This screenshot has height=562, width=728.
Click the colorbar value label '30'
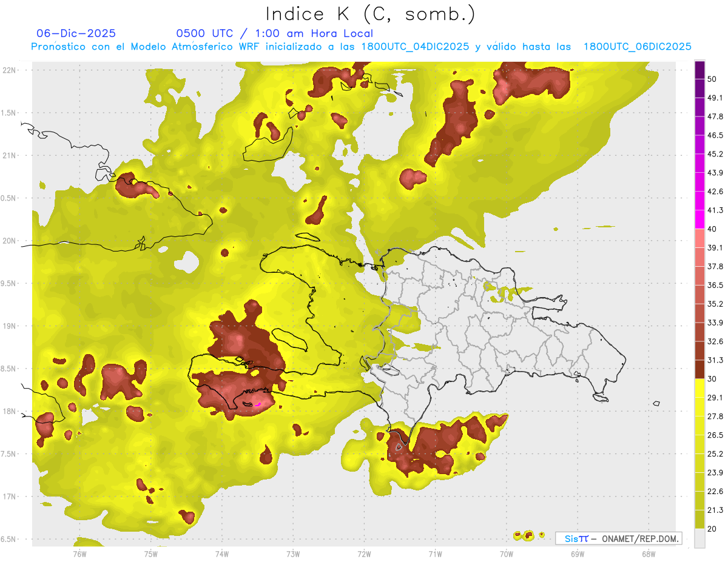(x=712, y=378)
